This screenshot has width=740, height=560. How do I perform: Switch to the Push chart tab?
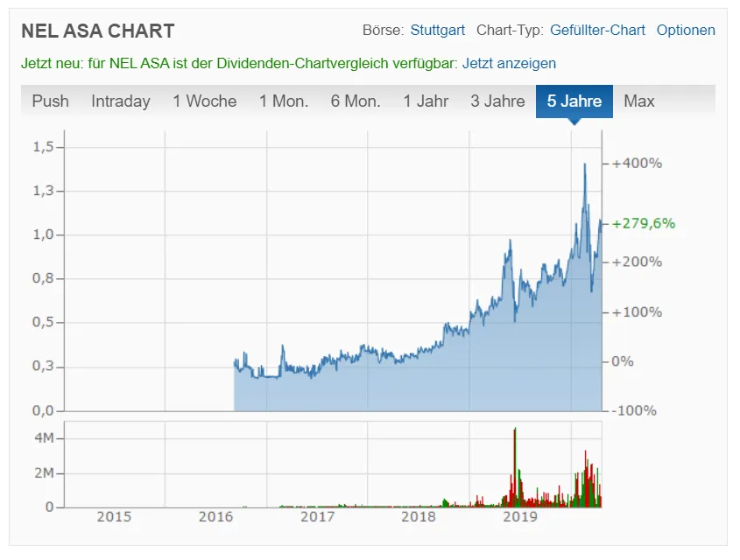50,101
